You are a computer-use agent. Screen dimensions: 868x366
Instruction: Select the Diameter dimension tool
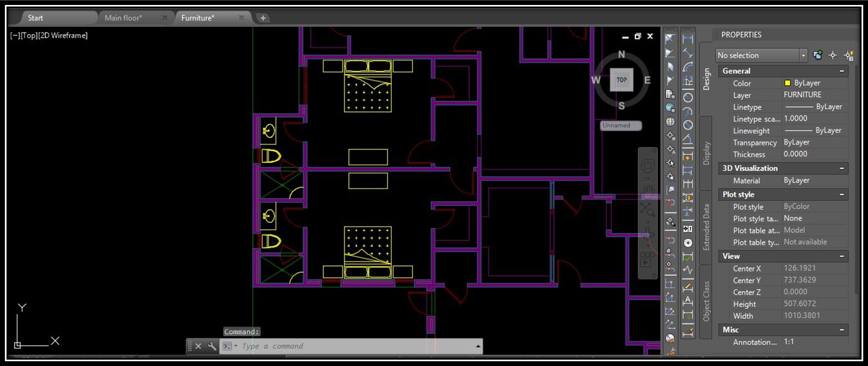point(688,126)
